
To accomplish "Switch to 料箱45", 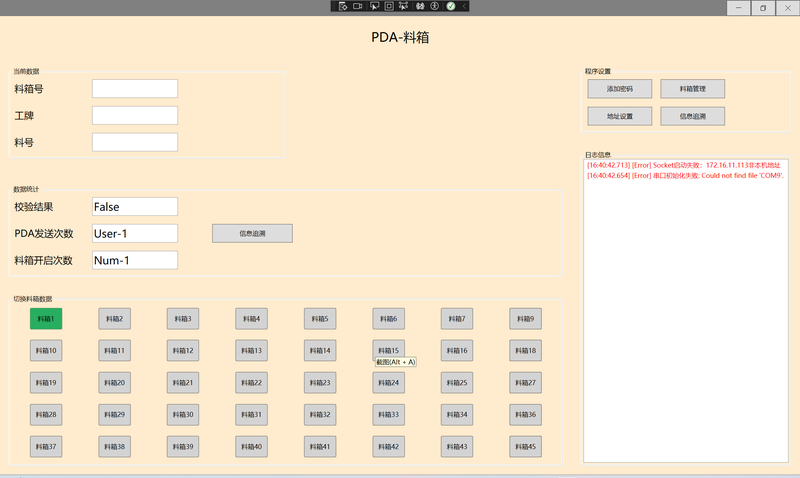I will click(525, 447).
